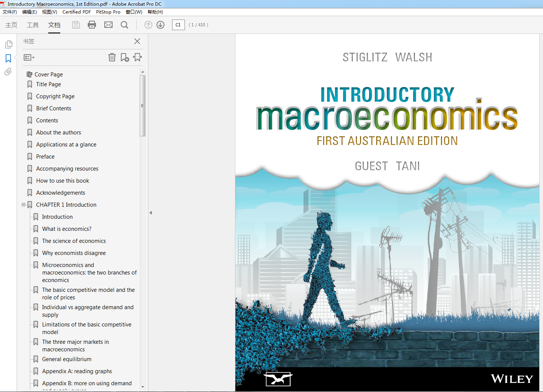Toggle the Bookmarks panel icon
Image resolution: width=543 pixels, height=392 pixels.
point(8,58)
